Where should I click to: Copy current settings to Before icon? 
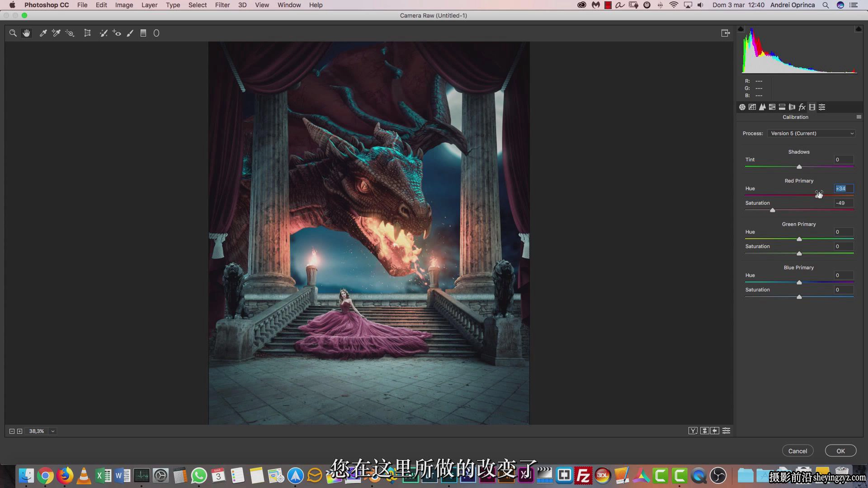(x=715, y=431)
